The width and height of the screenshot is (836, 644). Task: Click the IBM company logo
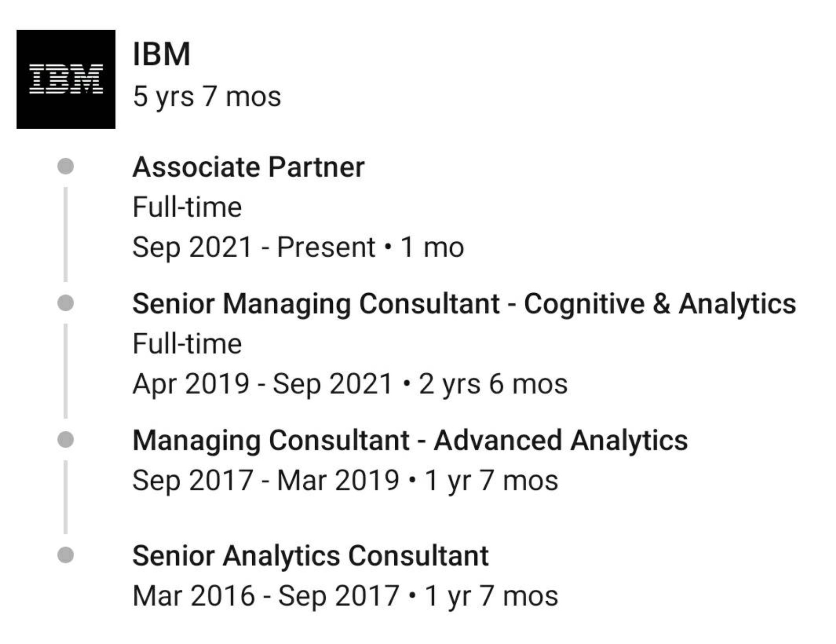click(x=66, y=79)
